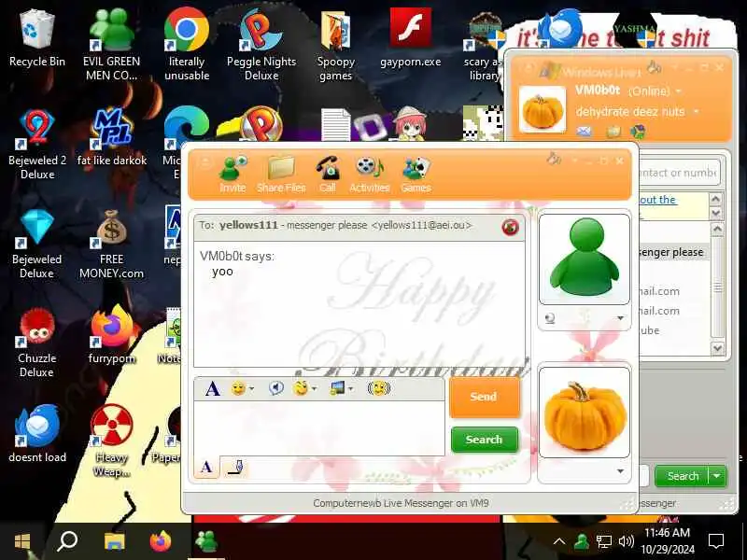747x560 pixels.
Task: Click the MSN butterfly icon in Messenger
Action: [638, 131]
